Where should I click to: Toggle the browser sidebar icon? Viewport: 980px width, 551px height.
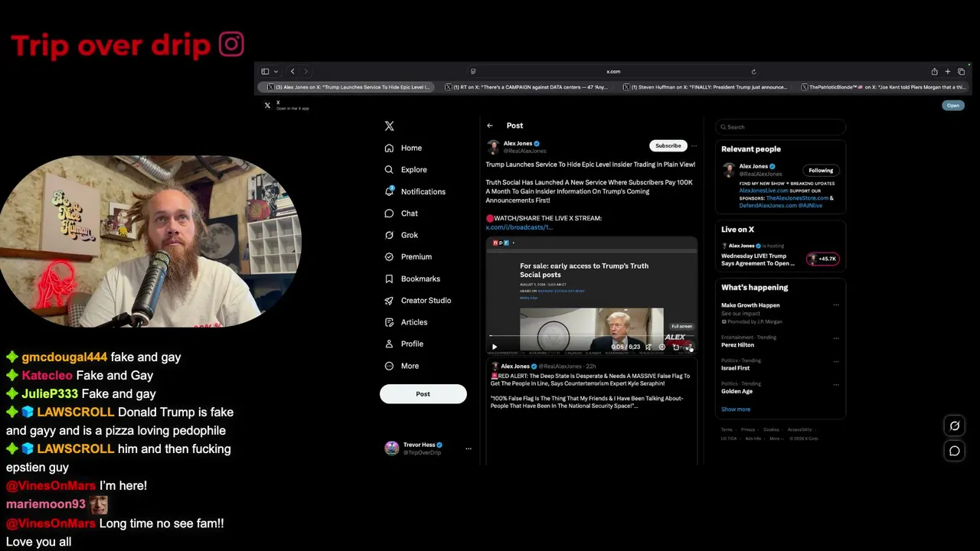[265, 72]
